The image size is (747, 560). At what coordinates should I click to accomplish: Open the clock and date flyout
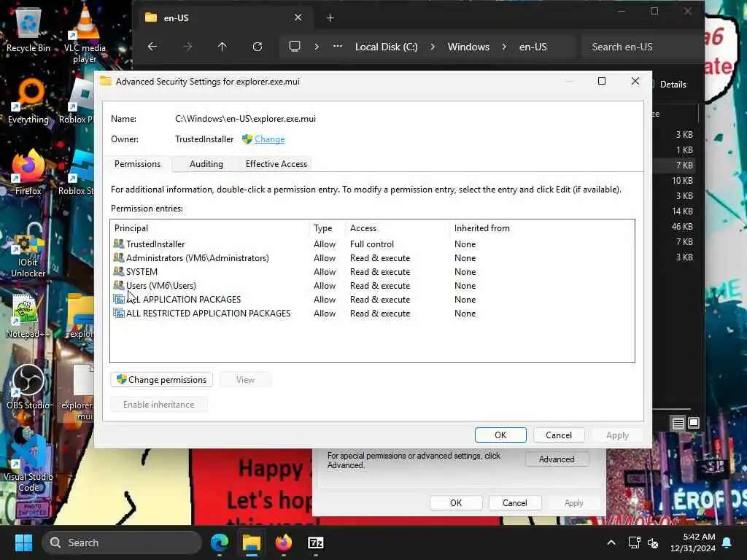coord(693,542)
